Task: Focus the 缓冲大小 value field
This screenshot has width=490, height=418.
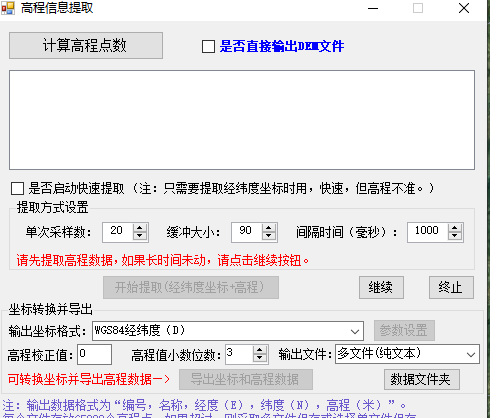Action: 247,232
